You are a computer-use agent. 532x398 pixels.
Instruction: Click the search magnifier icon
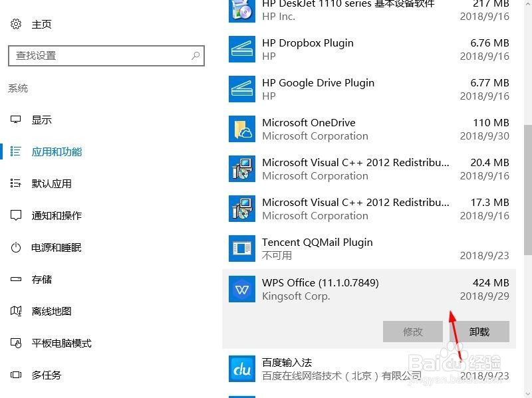[x=196, y=56]
